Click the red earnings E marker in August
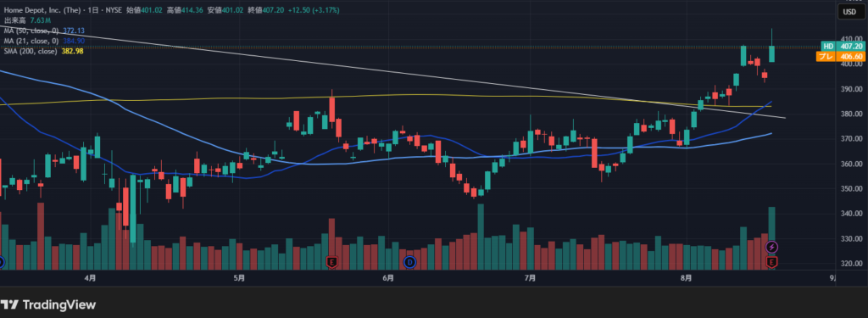The image size is (868, 318). [772, 261]
